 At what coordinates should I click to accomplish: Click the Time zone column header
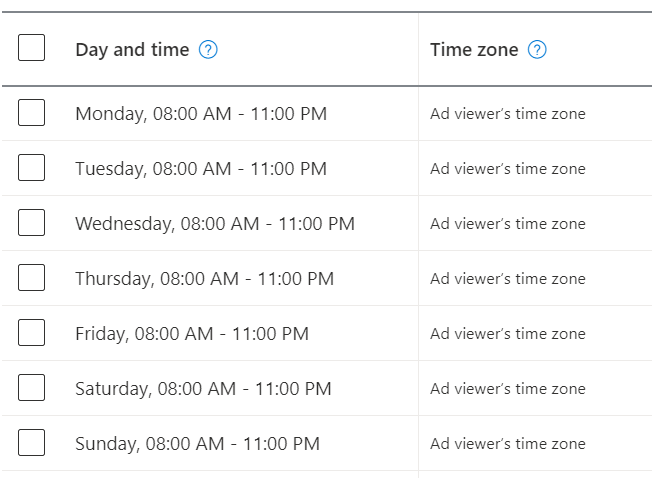point(474,50)
